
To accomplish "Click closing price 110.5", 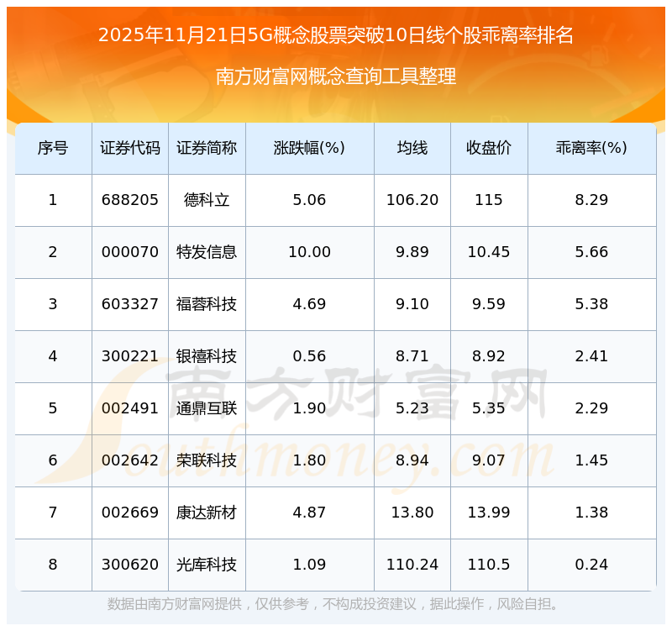I will tap(489, 565).
